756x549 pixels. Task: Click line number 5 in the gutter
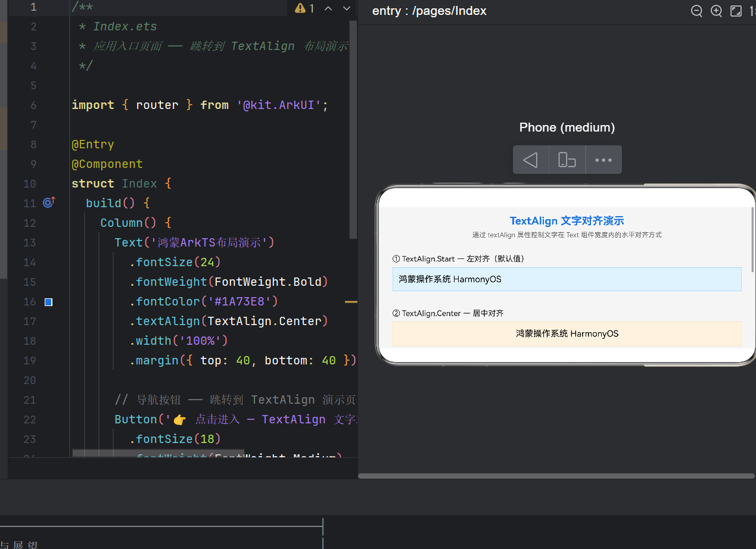(x=33, y=85)
